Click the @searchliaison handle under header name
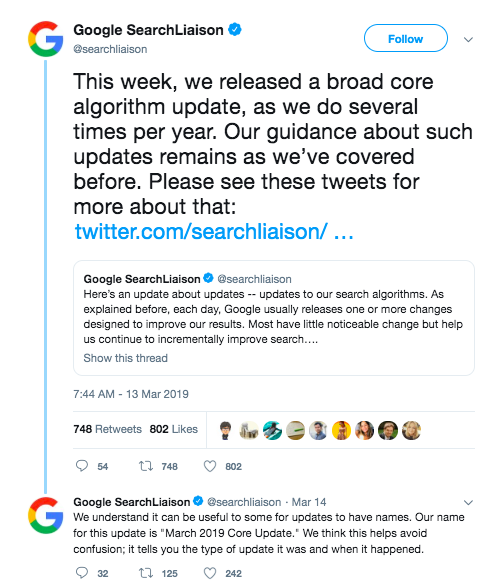503x587 pixels. pos(110,49)
